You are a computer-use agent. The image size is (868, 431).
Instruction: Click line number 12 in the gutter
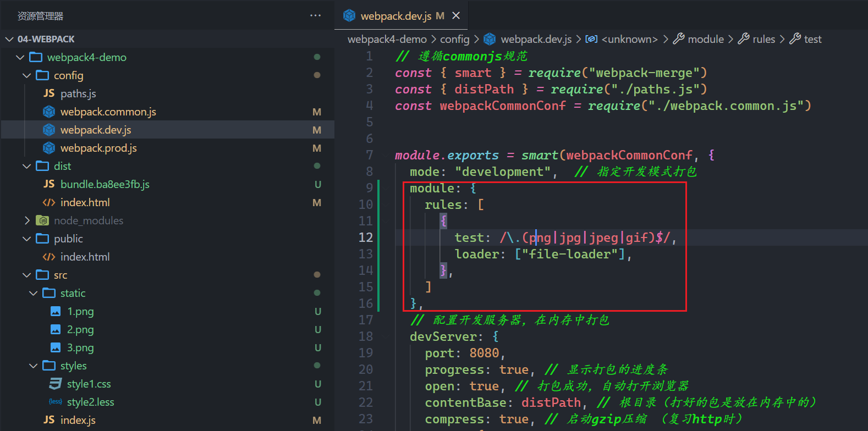coord(366,237)
